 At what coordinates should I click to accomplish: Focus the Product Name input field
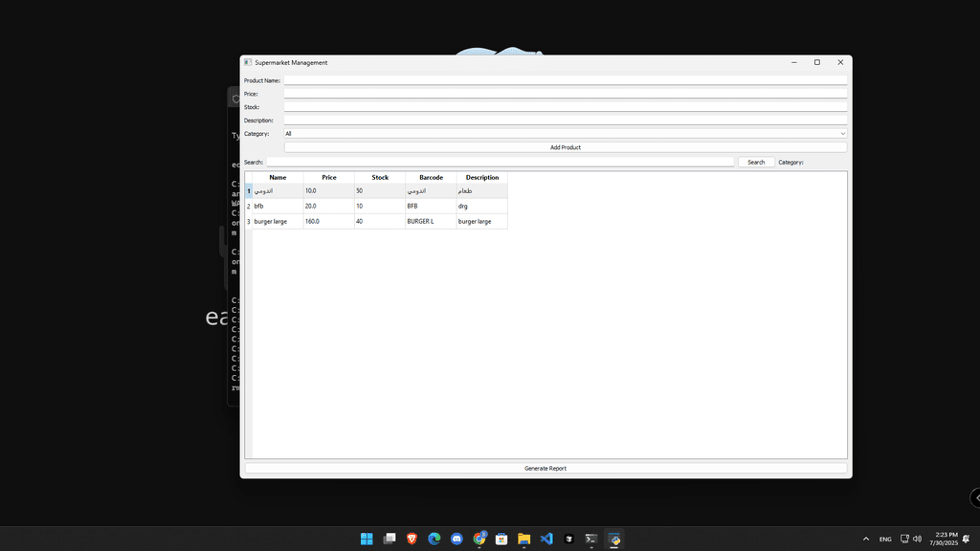[566, 80]
